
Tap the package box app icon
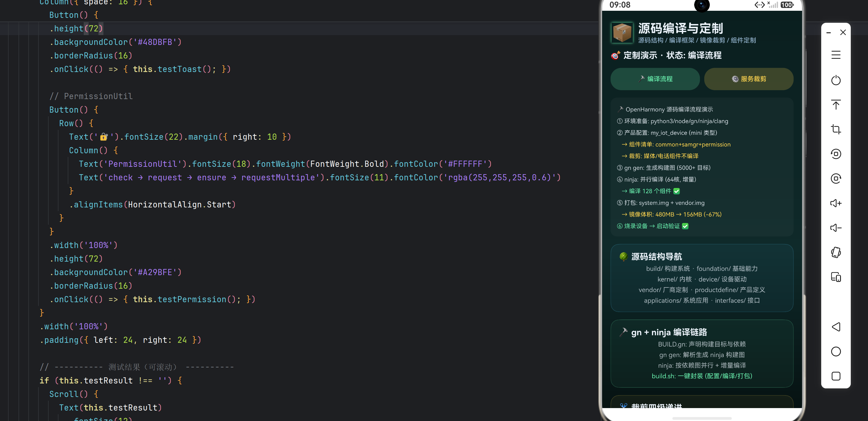[x=622, y=33]
